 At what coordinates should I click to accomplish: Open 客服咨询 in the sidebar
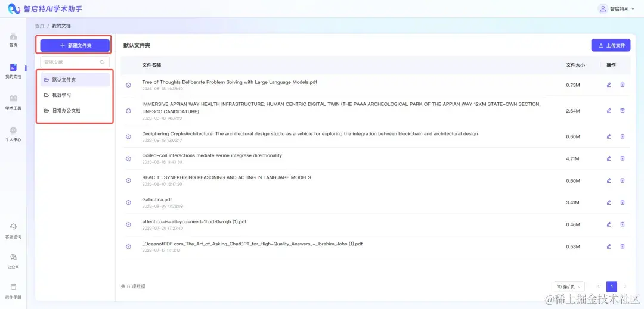coord(13,232)
